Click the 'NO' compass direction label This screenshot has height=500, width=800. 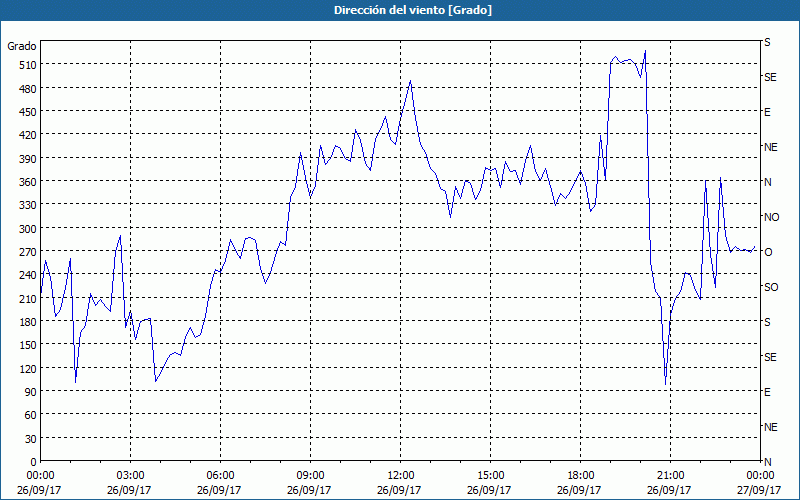click(x=771, y=217)
